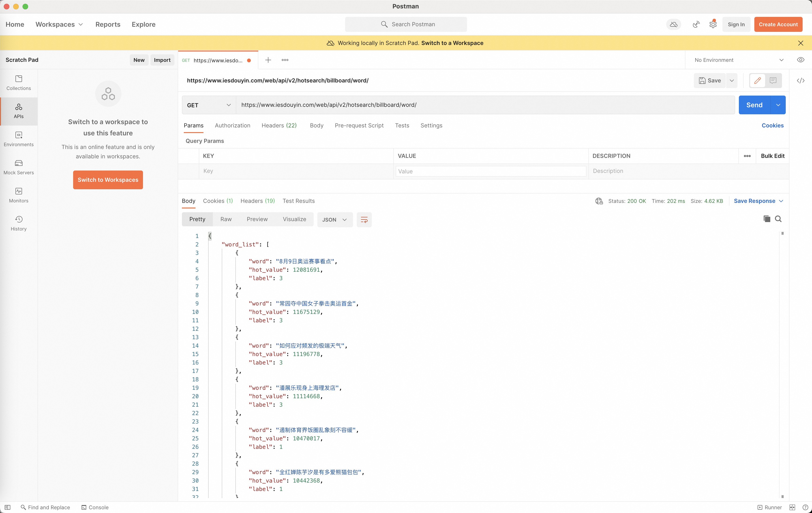Open the Monitors sidebar section

click(x=19, y=195)
